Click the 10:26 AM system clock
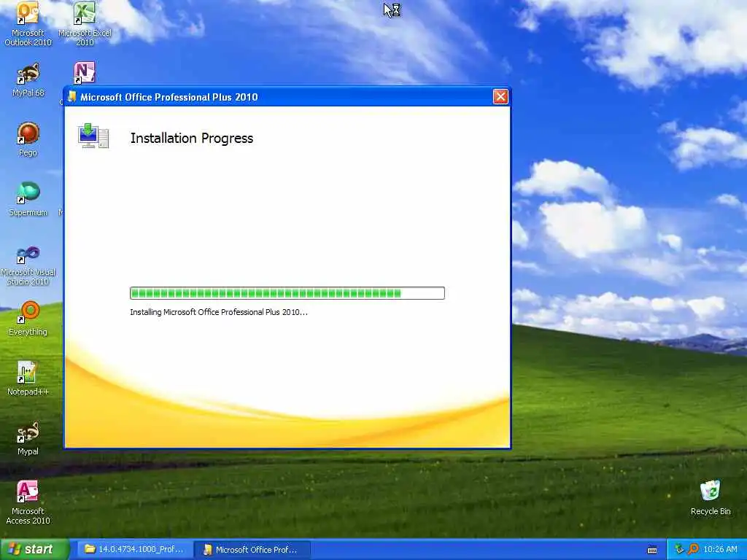This screenshot has width=747, height=560. point(720,550)
